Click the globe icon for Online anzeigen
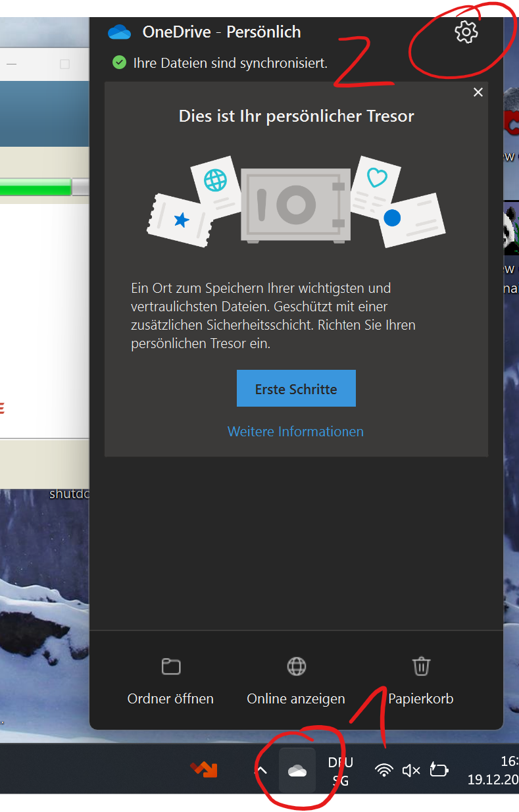The image size is (519, 812). (x=296, y=667)
